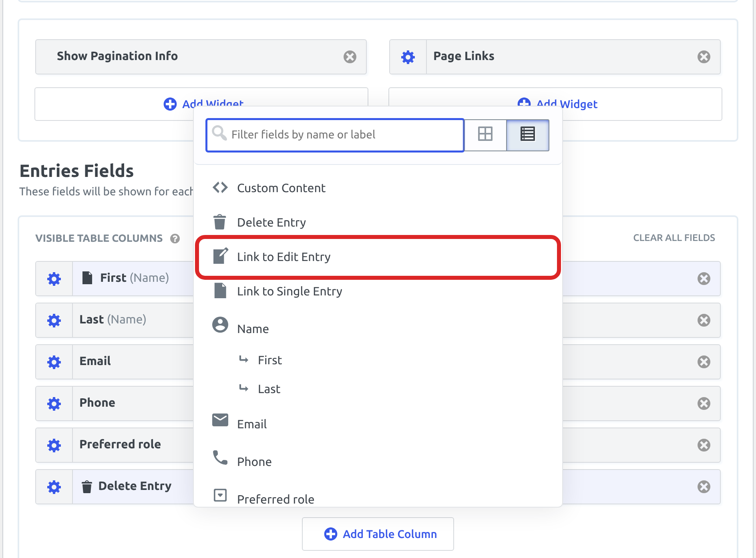Click the Show Pagination Info label

[x=117, y=56]
